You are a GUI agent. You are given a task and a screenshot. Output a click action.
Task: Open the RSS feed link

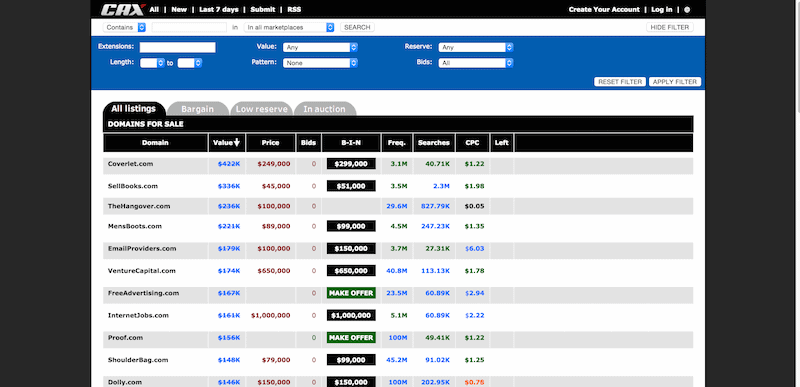pyautogui.click(x=294, y=10)
